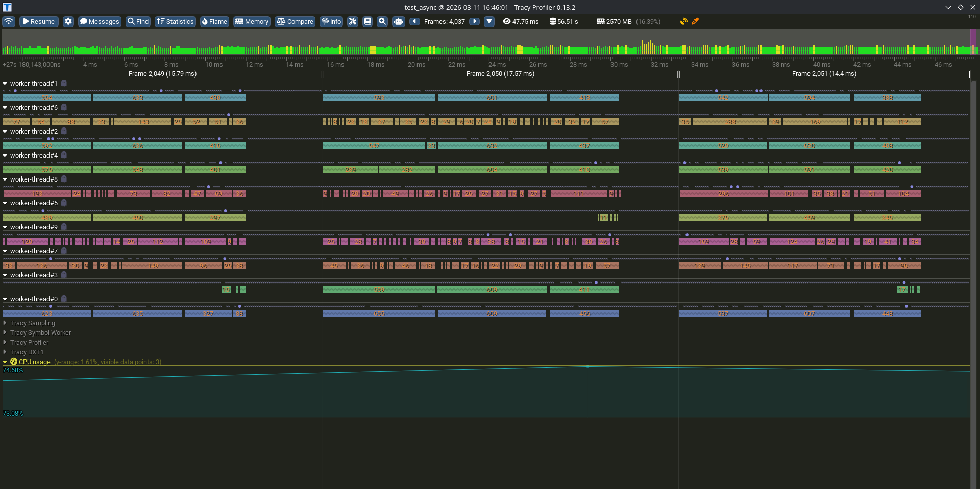The height and width of the screenshot is (489, 980).
Task: Collapse the worker-thread#0 row
Action: pyautogui.click(x=5, y=299)
